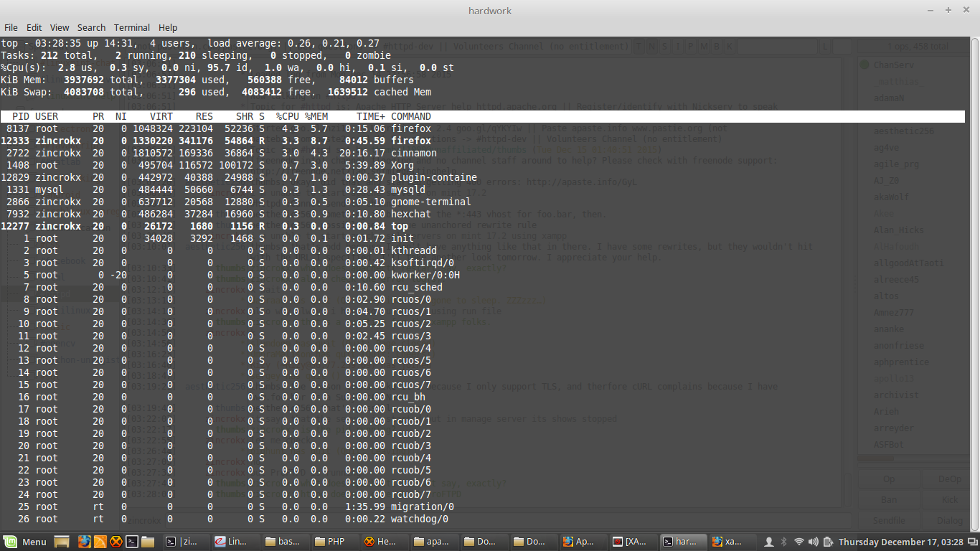Open the Help menu

[x=168, y=27]
